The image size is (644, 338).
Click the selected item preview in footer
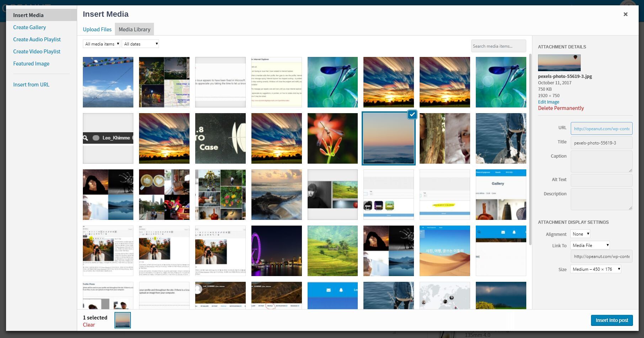(123, 320)
